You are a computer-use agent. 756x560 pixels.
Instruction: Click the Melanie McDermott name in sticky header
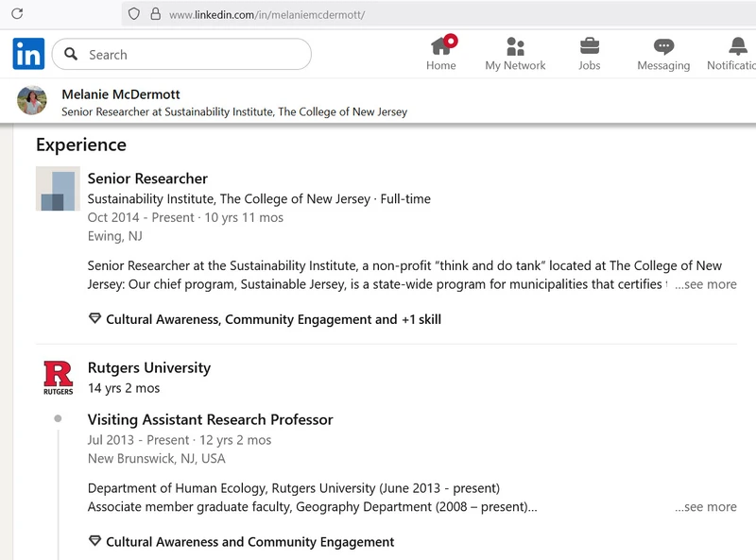(x=121, y=94)
